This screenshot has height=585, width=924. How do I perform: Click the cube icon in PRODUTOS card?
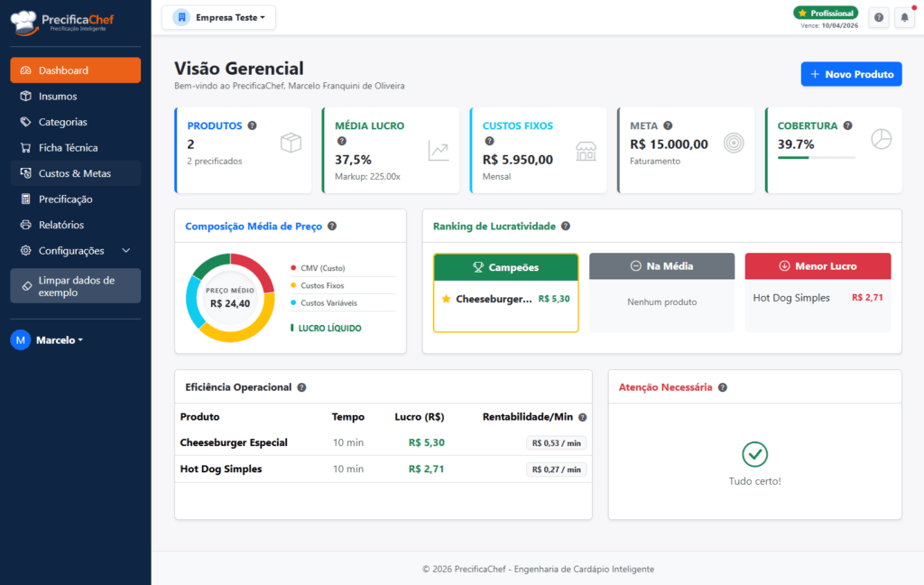point(291,143)
